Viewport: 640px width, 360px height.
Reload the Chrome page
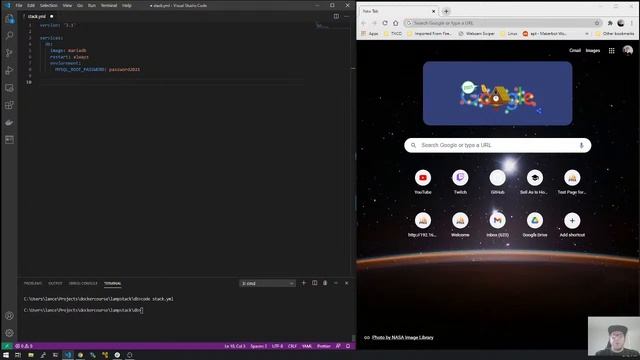(x=385, y=23)
